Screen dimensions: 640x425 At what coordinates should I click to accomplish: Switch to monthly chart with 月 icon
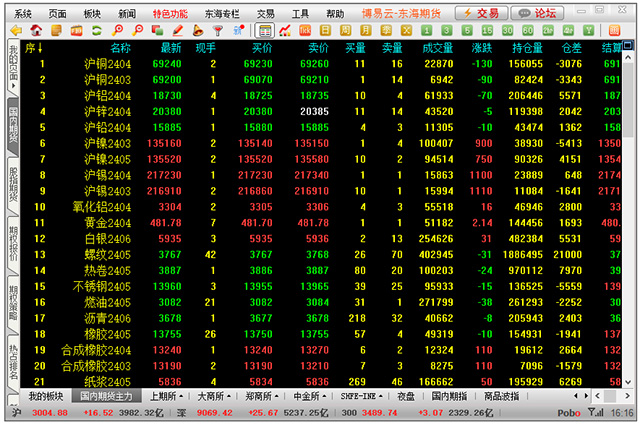[x=366, y=30]
